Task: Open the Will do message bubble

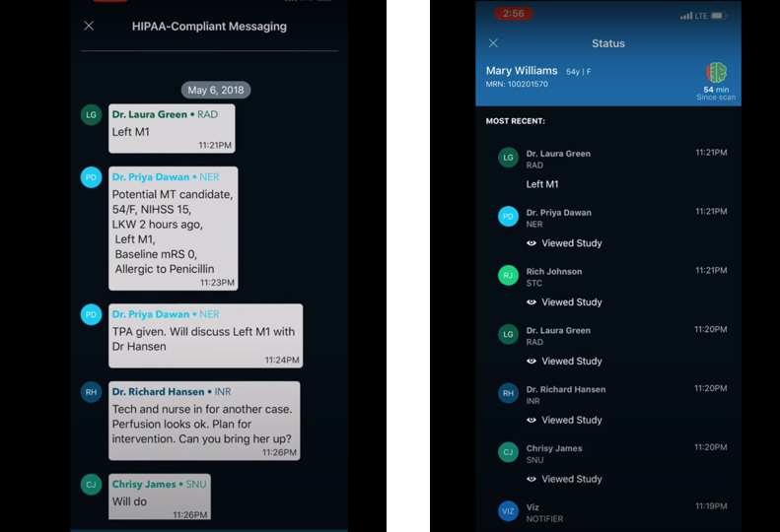Action: pos(160,497)
